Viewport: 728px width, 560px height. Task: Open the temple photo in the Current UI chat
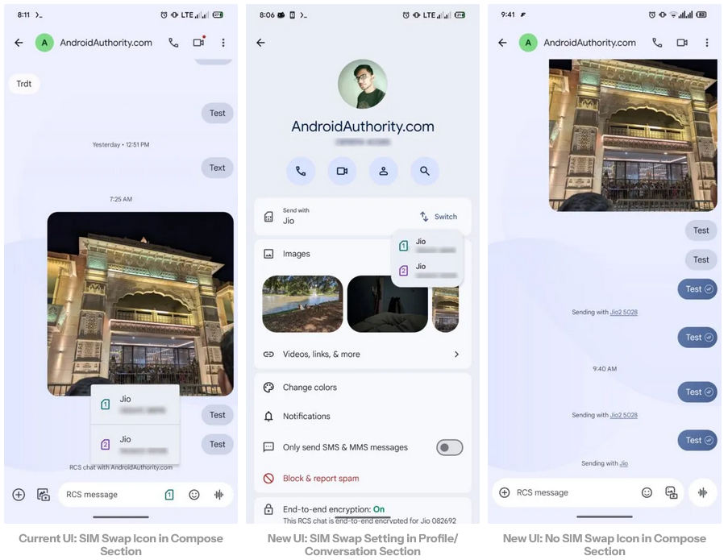click(140, 304)
